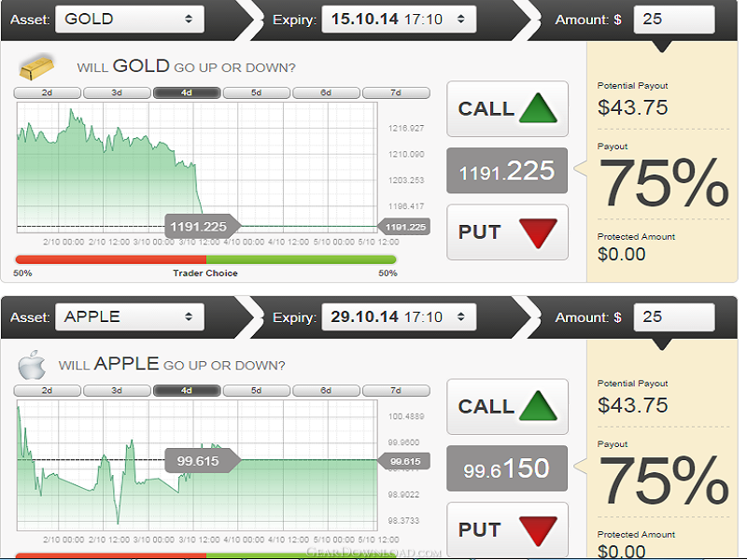Click the "WILL GOLD GO UP OR DOWN?" heading
The width and height of the screenshot is (747, 560).
[x=186, y=66]
